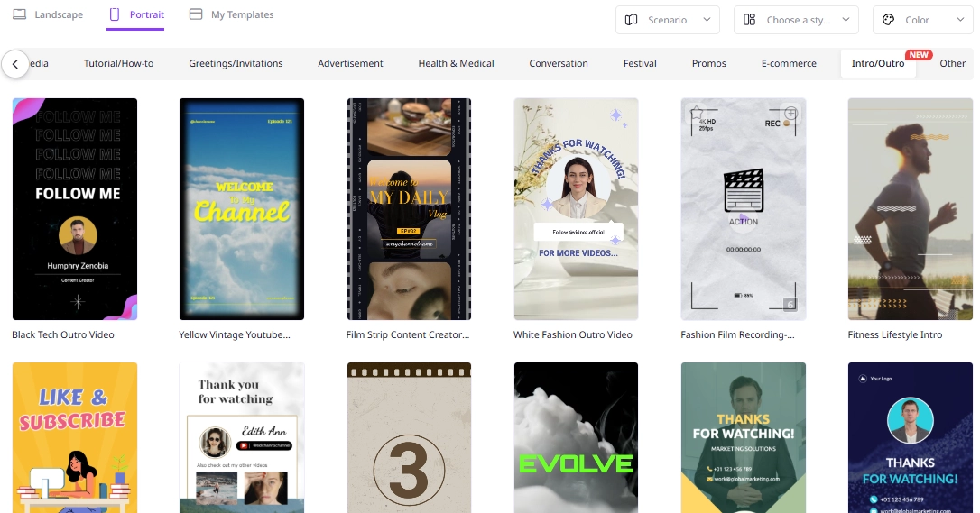
Task: Choose the green EVOLVE template
Action: tap(576, 437)
